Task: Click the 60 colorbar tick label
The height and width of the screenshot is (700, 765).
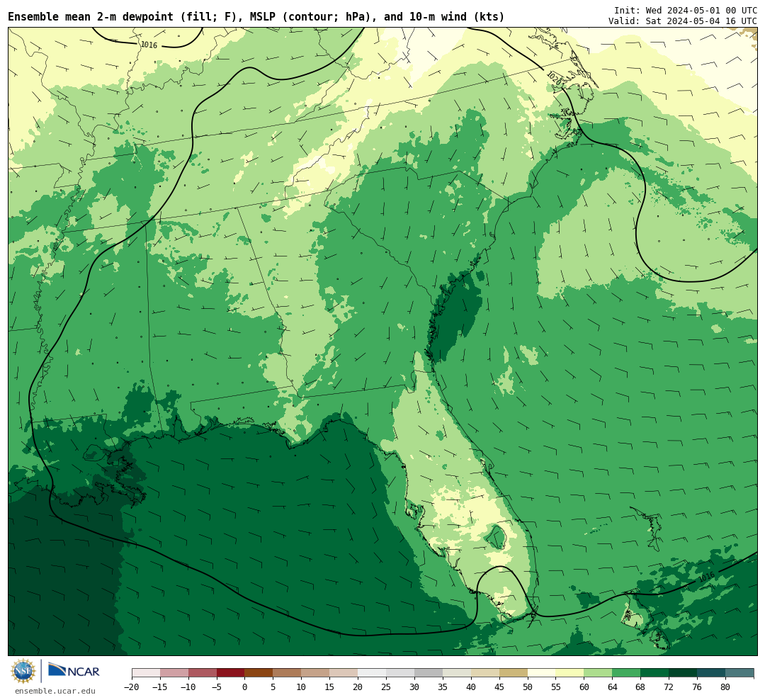Action: pos(584,687)
